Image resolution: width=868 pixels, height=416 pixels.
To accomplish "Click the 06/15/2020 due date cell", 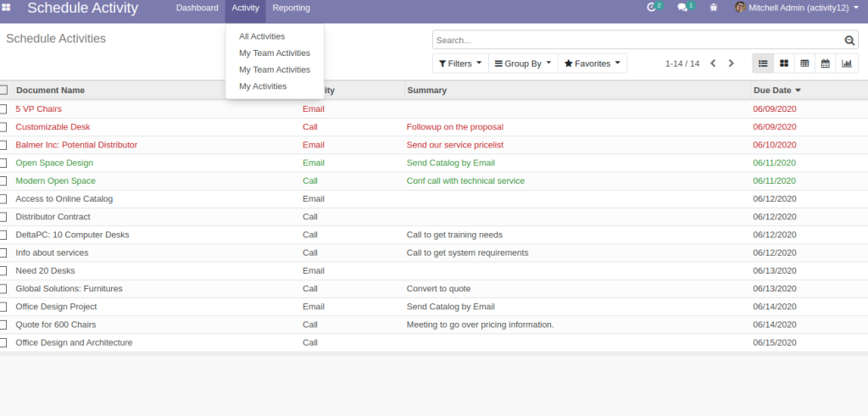I will 775,343.
